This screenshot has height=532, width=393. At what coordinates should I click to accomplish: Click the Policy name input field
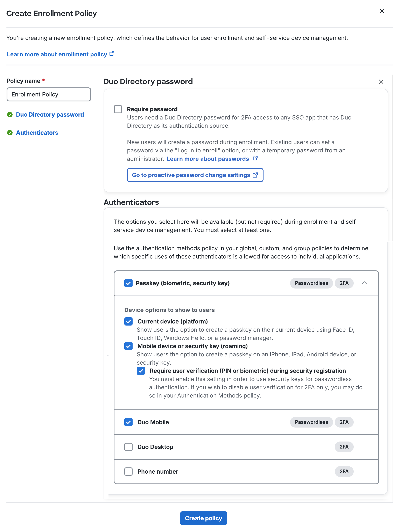(x=49, y=94)
